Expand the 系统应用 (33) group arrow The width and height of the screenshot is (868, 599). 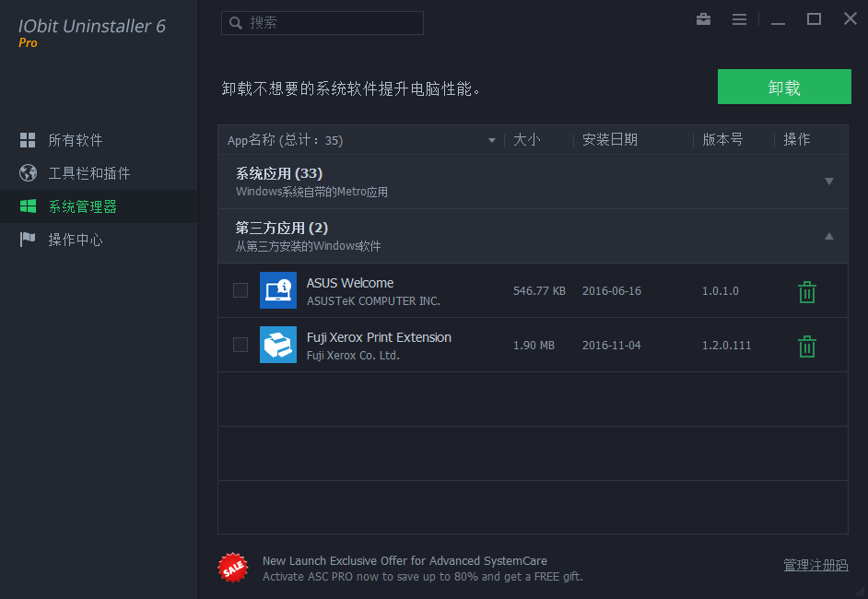pyautogui.click(x=828, y=181)
